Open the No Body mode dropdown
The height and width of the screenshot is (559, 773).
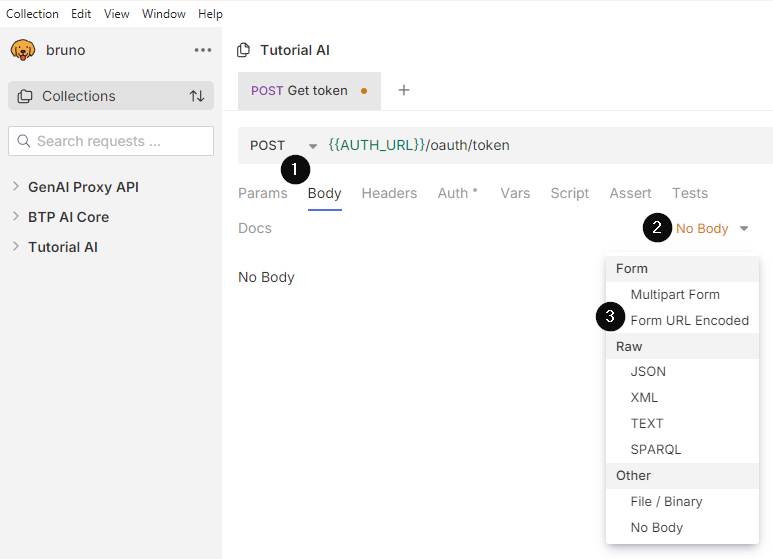point(712,228)
